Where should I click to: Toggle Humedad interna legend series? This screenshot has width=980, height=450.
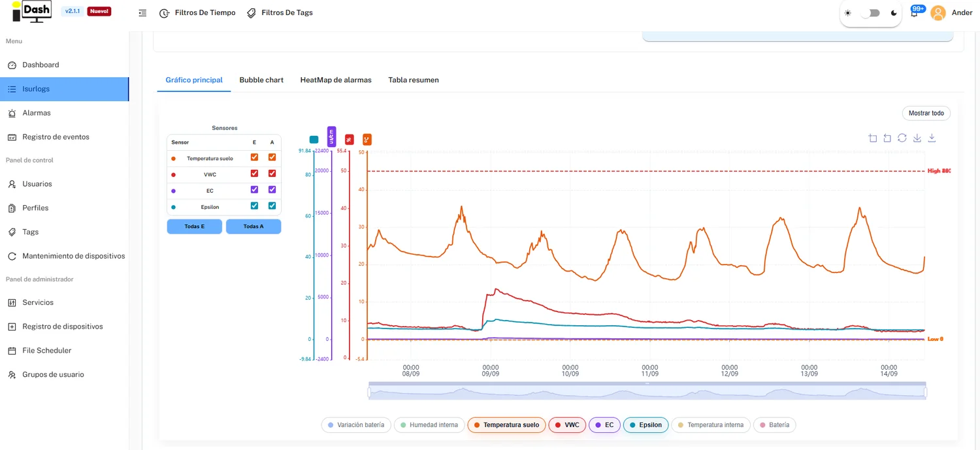click(429, 425)
